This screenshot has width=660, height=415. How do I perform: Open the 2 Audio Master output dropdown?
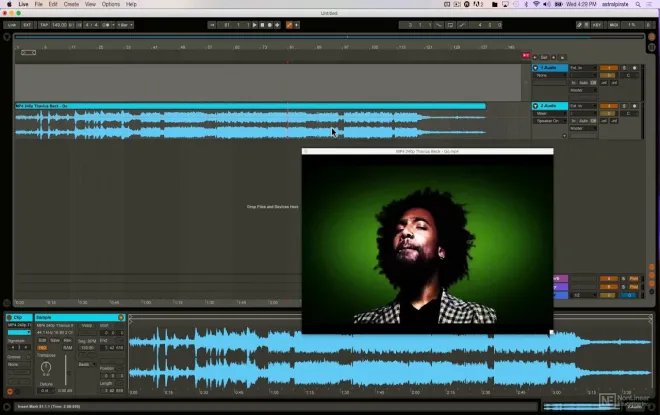point(583,128)
